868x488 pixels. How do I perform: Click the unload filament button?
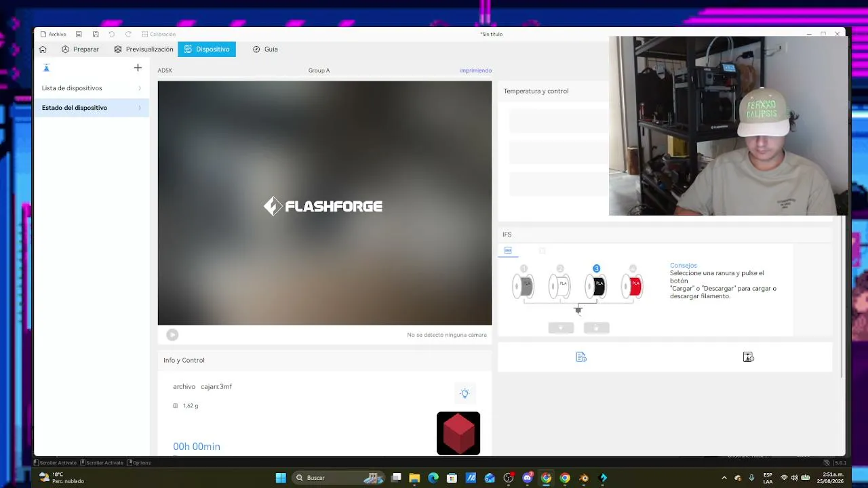[597, 328]
